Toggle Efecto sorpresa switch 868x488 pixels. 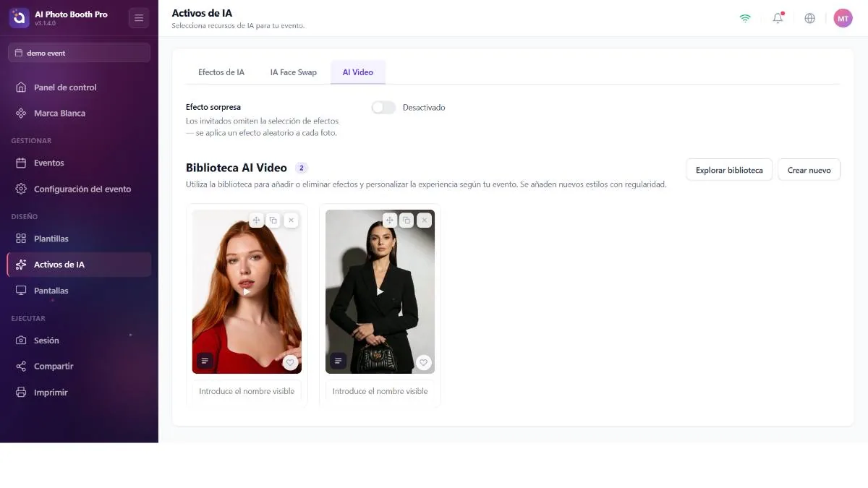point(383,107)
